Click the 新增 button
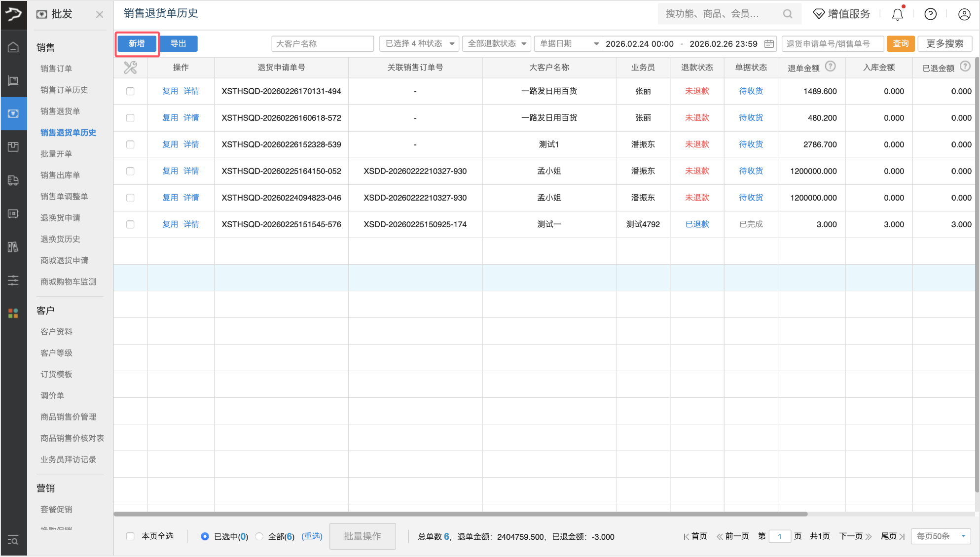The width and height of the screenshot is (980, 557). [137, 44]
